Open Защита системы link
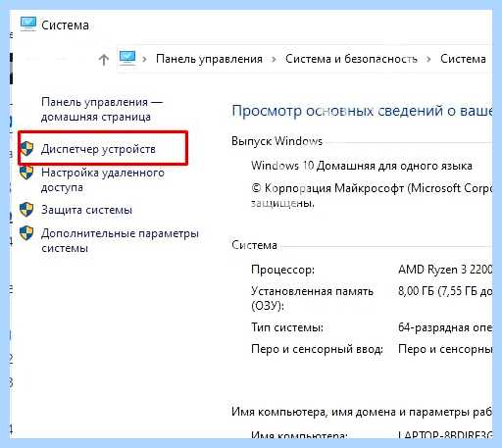Image resolution: width=502 pixels, height=448 pixels. click(86, 210)
